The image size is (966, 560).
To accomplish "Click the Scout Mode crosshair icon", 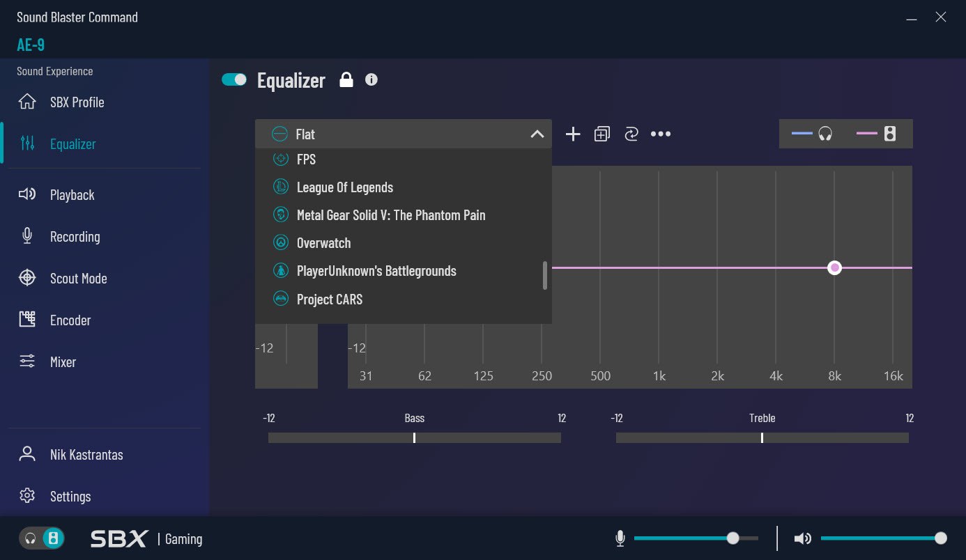I will (x=27, y=278).
